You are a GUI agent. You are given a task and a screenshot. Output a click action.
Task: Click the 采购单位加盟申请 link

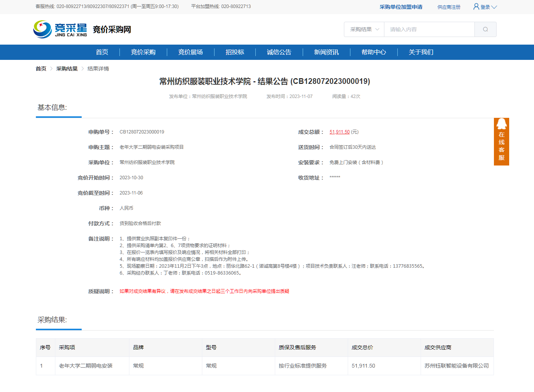[x=401, y=7]
